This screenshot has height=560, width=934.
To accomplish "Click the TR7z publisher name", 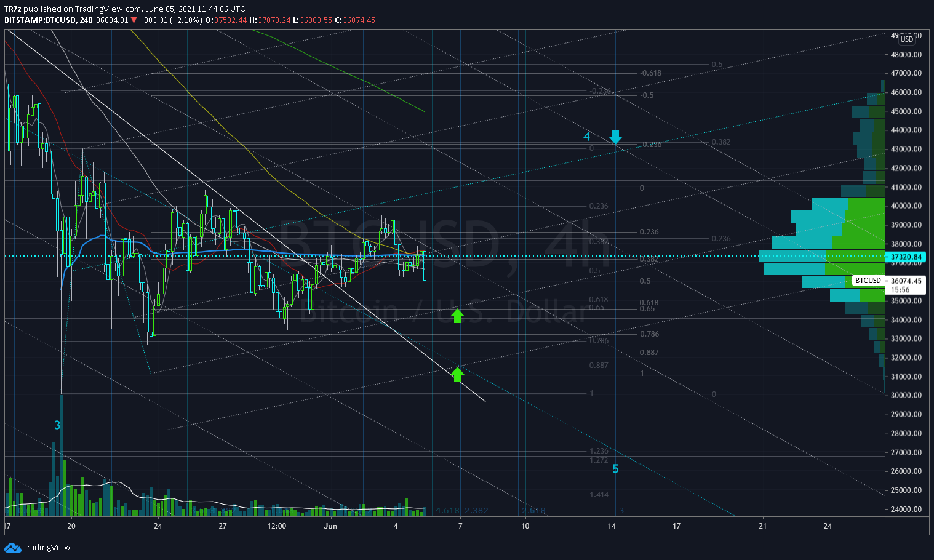I will coord(12,9).
